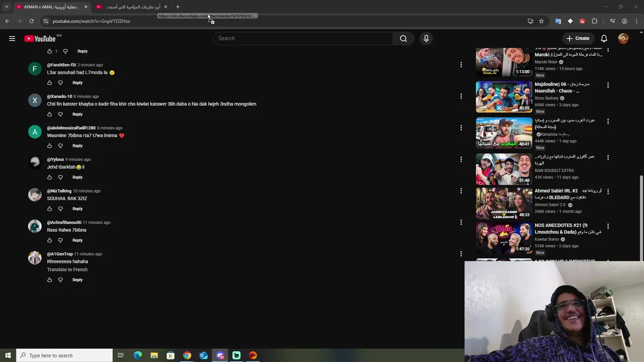Focus the Windows taskbar search box
644x362 pixels.
(64, 355)
